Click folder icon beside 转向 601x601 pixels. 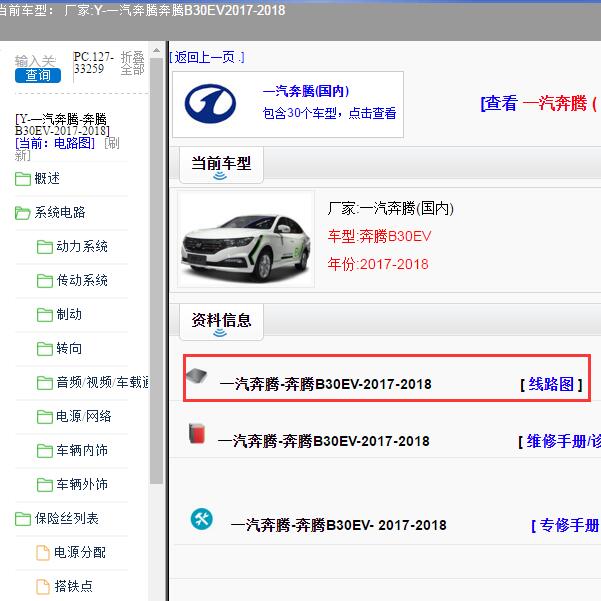point(45,349)
